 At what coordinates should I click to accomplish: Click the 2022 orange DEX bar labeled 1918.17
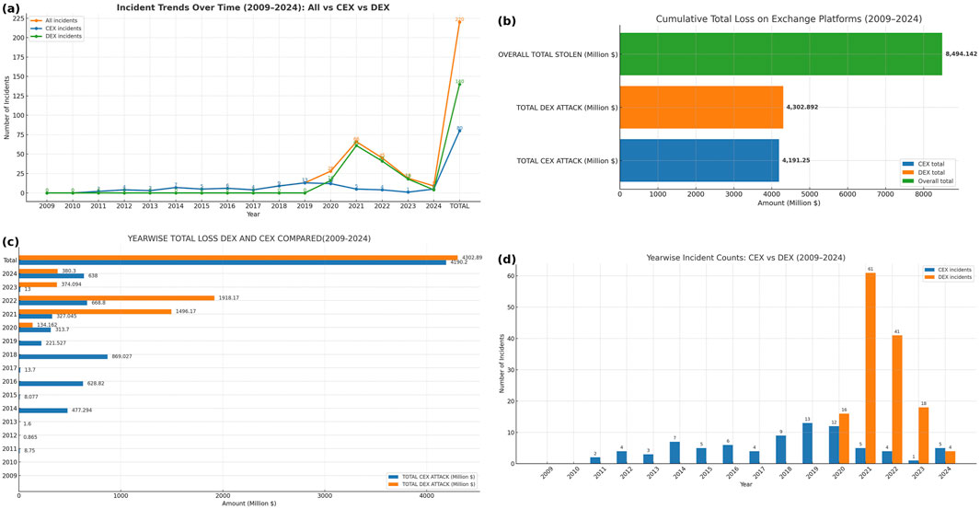click(x=117, y=297)
